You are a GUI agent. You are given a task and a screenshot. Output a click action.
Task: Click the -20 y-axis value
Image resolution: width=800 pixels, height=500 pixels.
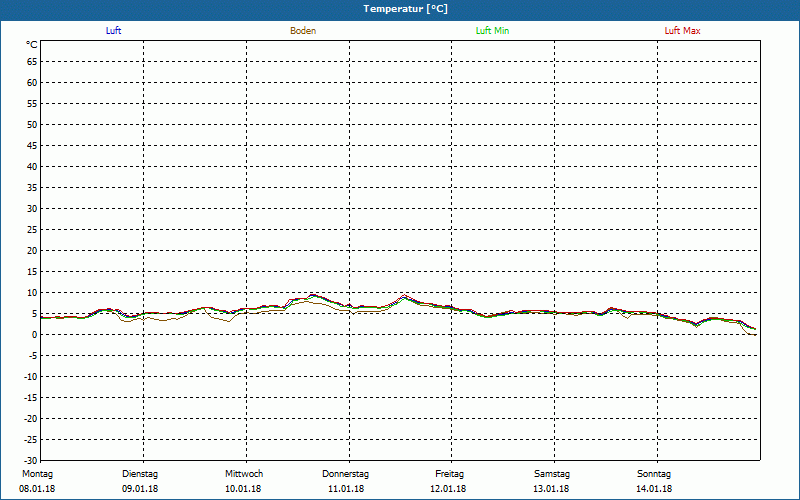coord(31,419)
